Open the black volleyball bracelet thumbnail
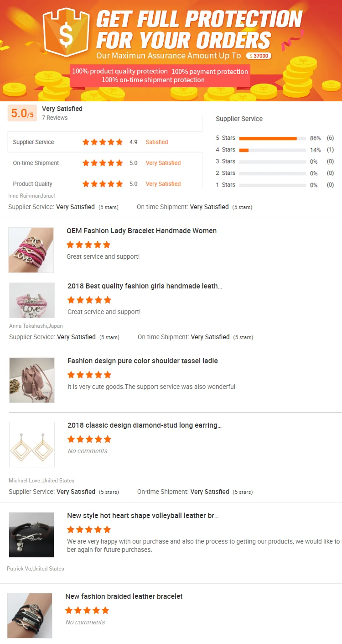The image size is (342, 644). pyautogui.click(x=31, y=535)
